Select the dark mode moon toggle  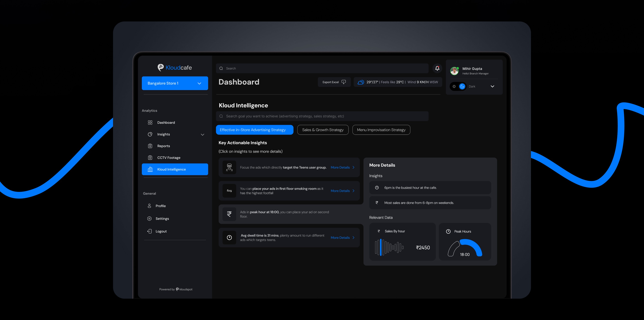coord(462,87)
